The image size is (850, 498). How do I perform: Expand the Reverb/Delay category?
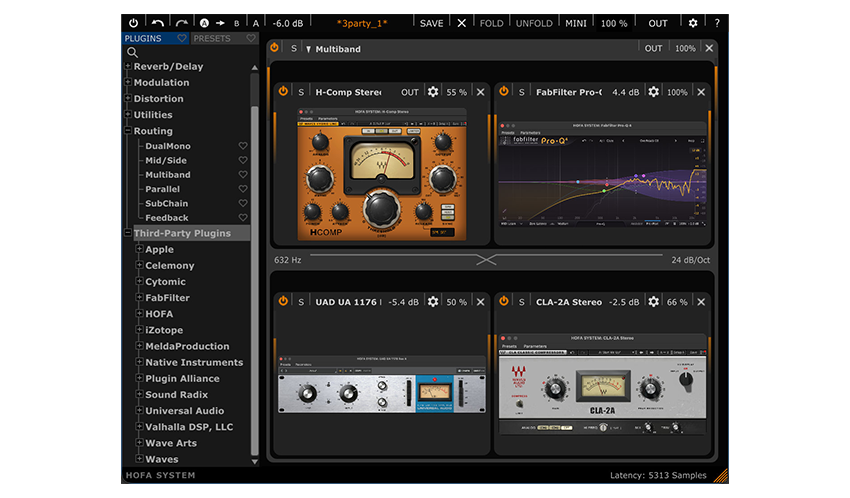128,66
